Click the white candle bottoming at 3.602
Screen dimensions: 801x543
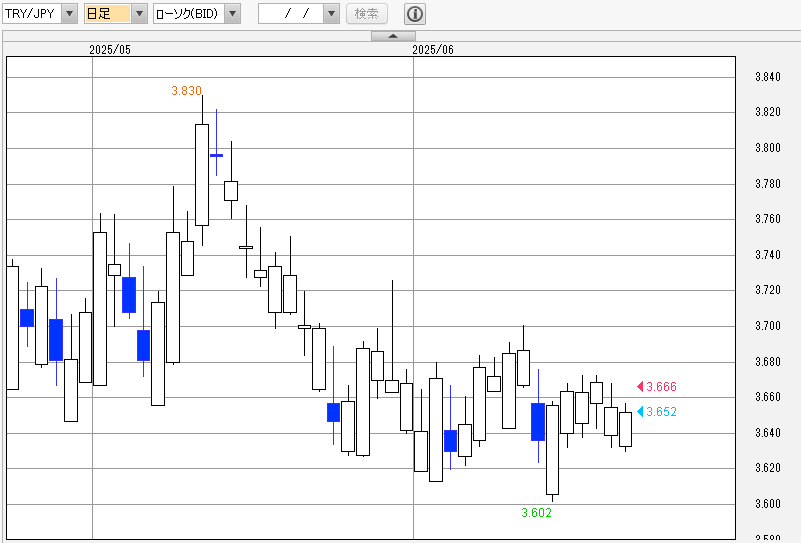click(x=552, y=450)
